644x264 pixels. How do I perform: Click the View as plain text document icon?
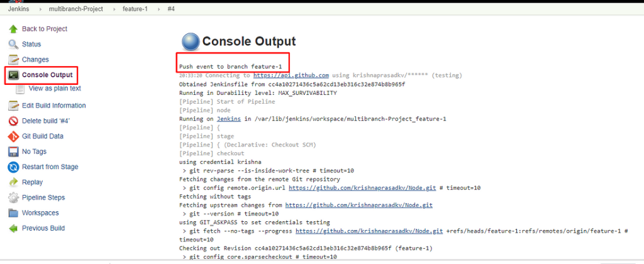point(20,89)
